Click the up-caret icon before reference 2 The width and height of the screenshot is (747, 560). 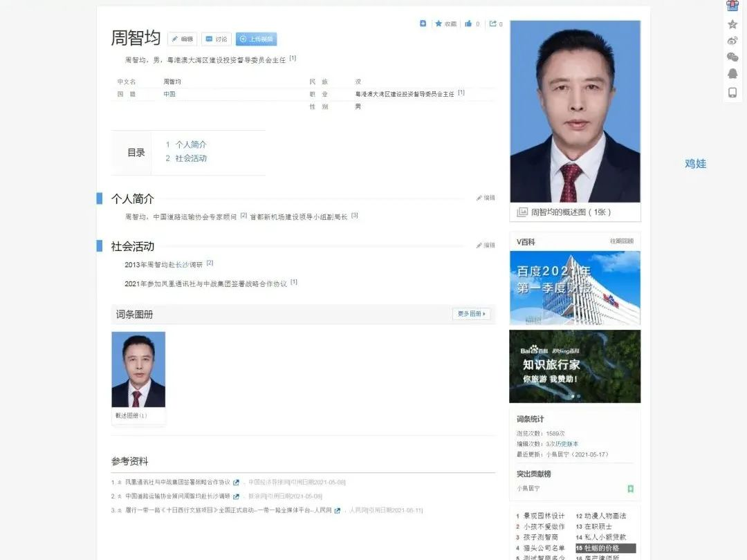coord(120,496)
